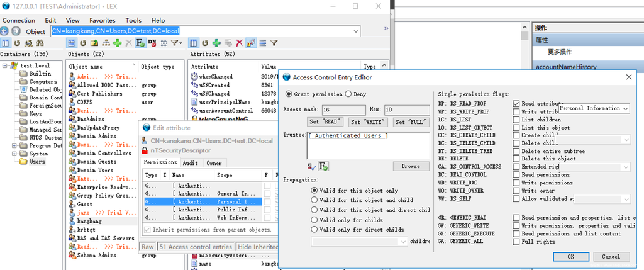Switch to the Audit tab

click(x=190, y=162)
